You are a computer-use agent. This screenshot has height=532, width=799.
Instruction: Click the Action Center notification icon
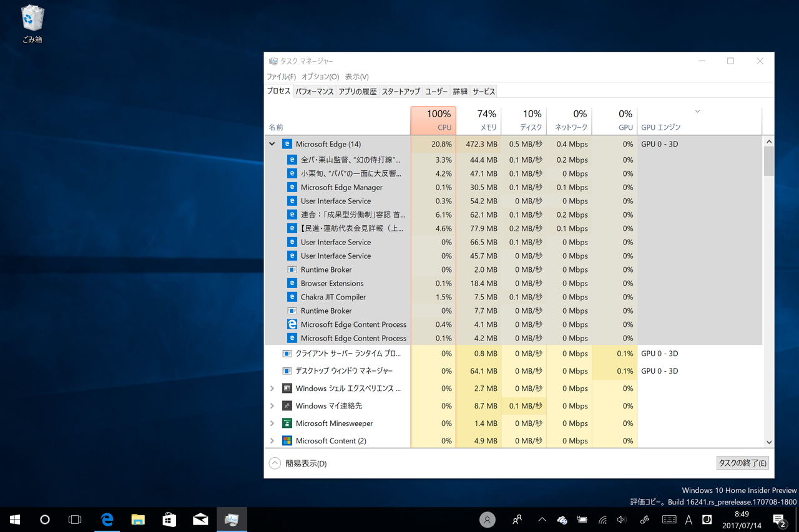click(779, 520)
